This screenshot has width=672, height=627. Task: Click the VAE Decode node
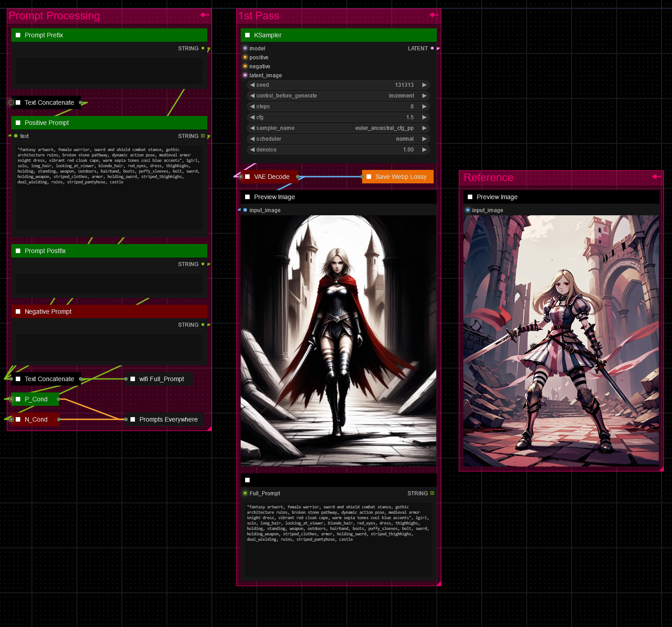coord(271,177)
